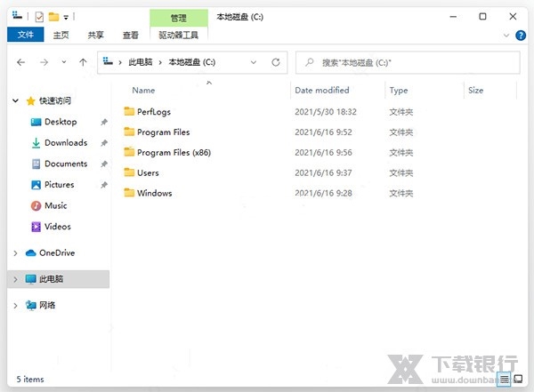The image size is (534, 392).
Task: Sort by the Type column header
Action: click(x=399, y=90)
